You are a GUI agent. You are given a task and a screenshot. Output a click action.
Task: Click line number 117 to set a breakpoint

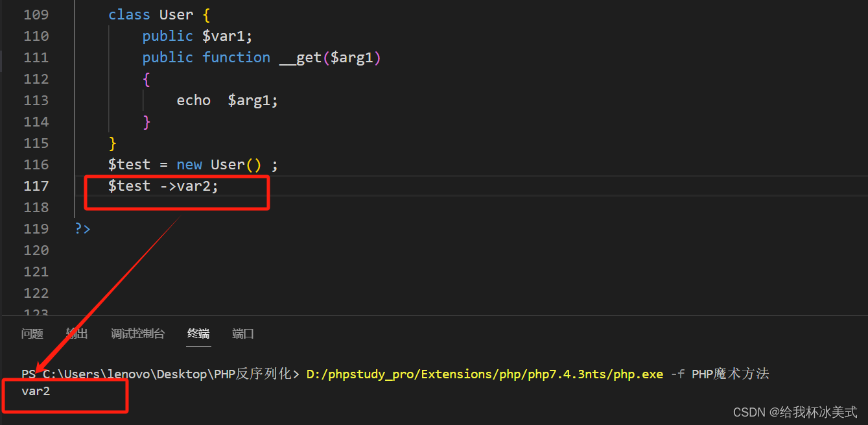coord(36,186)
